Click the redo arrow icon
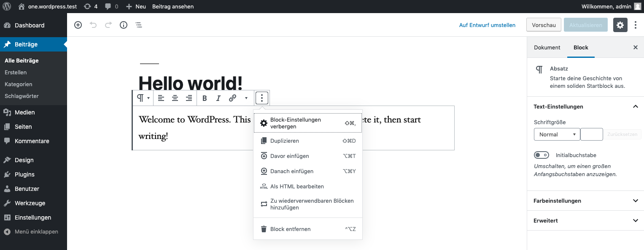This screenshot has height=250, width=644. point(108,25)
